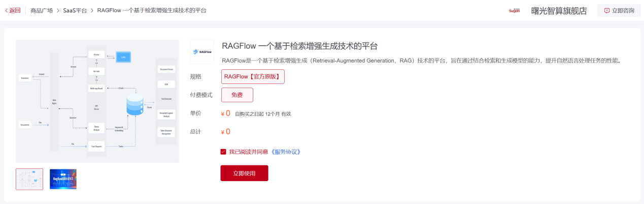Go back using the 返回 arrow
644x204 pixels.
click(13, 10)
